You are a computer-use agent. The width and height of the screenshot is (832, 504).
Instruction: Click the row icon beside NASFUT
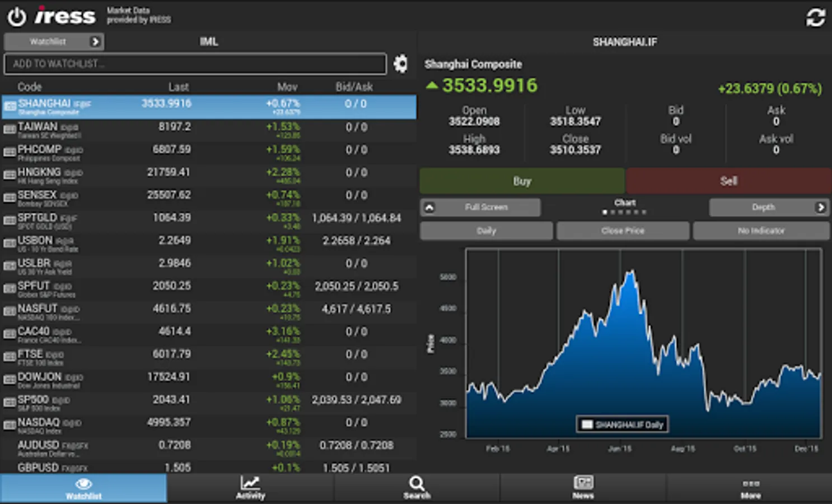tap(10, 311)
